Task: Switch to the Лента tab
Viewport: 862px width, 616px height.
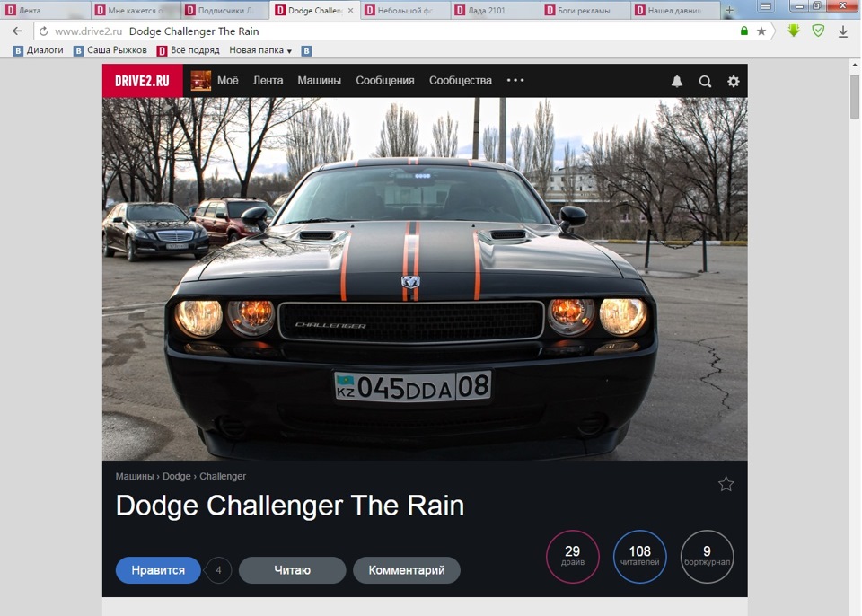Action: (x=45, y=10)
